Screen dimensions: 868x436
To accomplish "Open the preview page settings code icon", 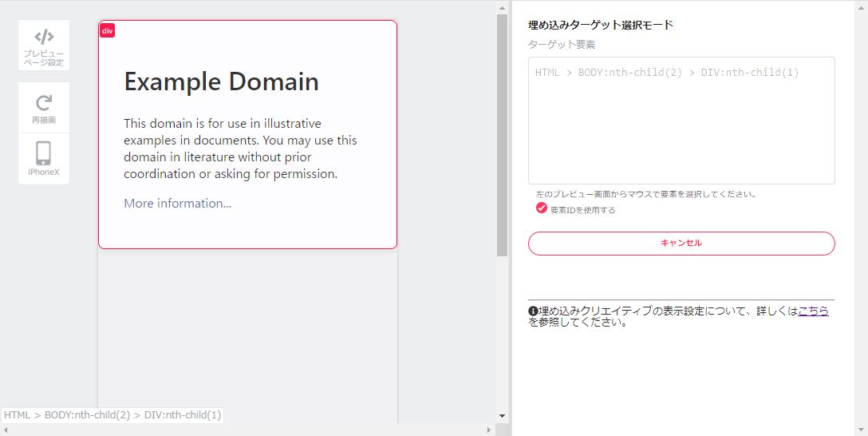I will coord(44,37).
